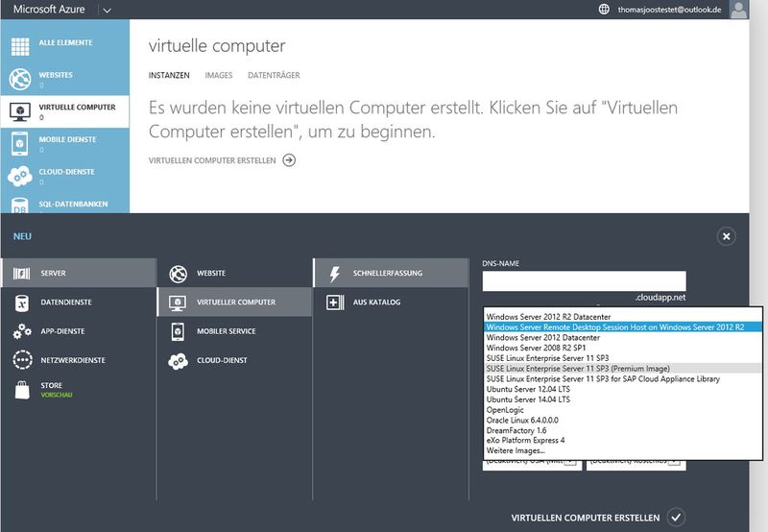768x532 pixels.
Task: Open the Mobile Dienste phone icon
Action: tap(20, 143)
